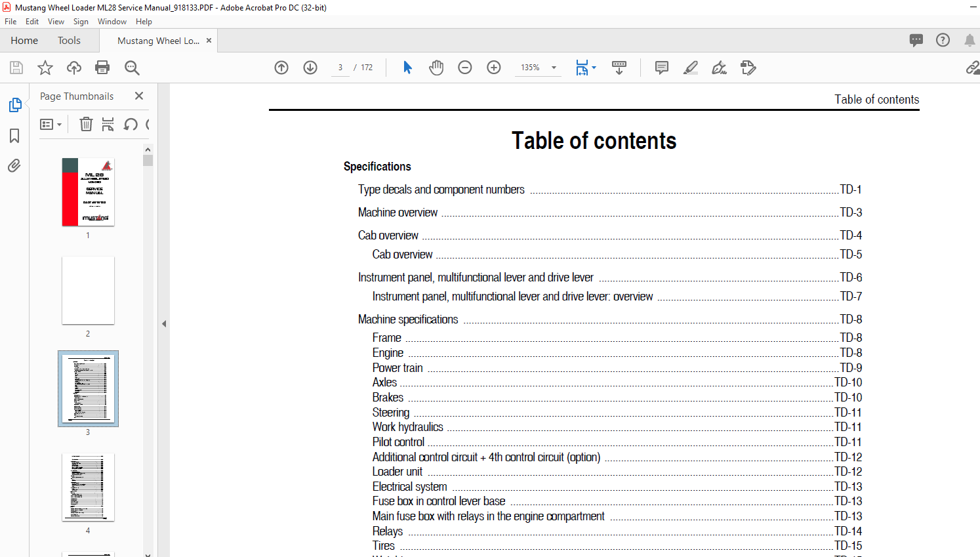Screen dimensions: 980x557
Task: Click the Save file icon
Action: [16, 68]
